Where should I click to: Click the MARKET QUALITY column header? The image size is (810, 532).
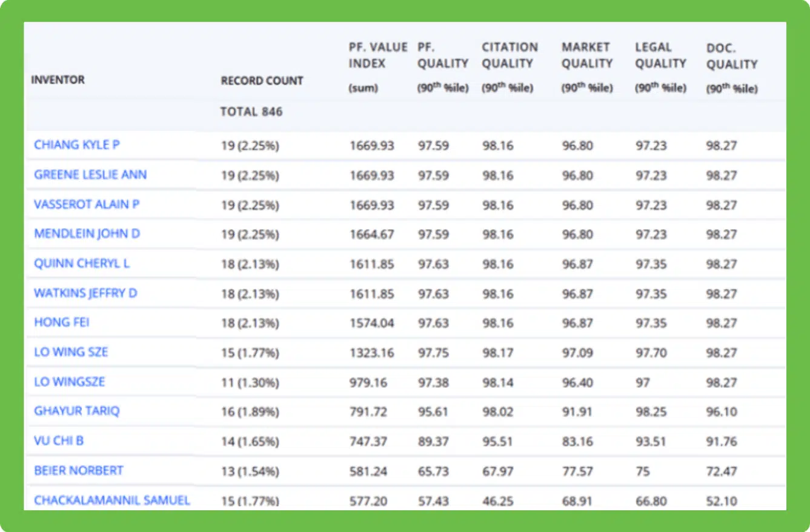(x=587, y=55)
